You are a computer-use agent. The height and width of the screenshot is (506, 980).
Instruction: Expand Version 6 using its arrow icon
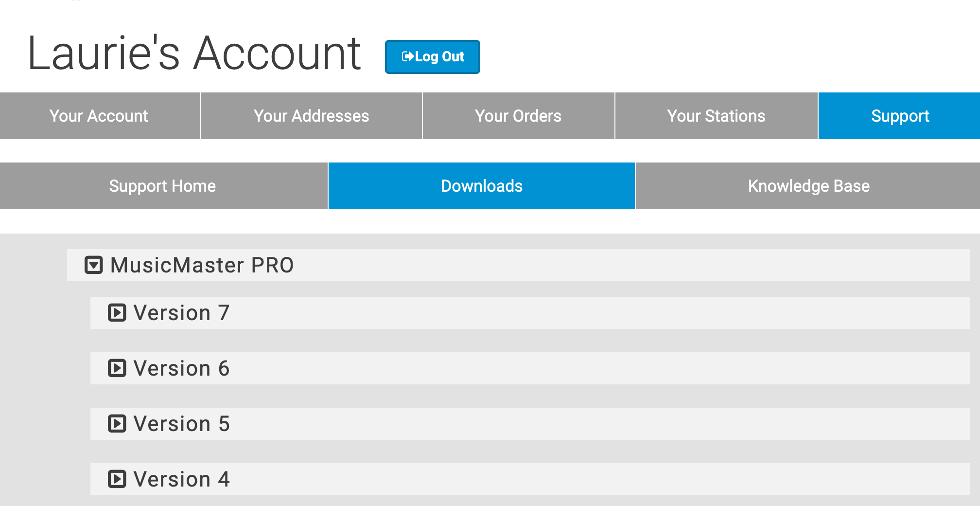[117, 368]
